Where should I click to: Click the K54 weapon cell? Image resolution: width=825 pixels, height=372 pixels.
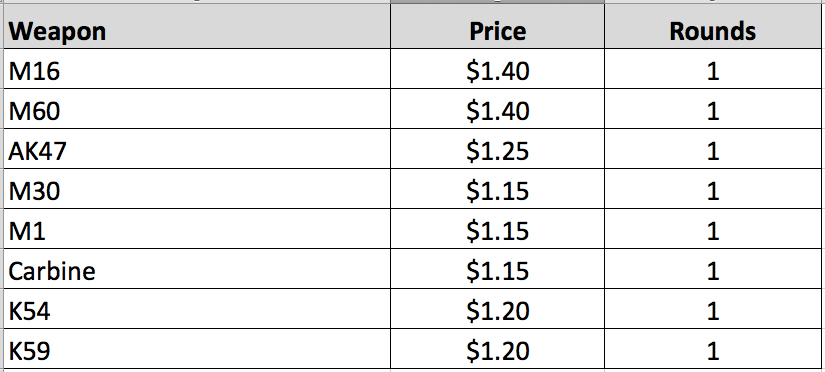point(197,309)
